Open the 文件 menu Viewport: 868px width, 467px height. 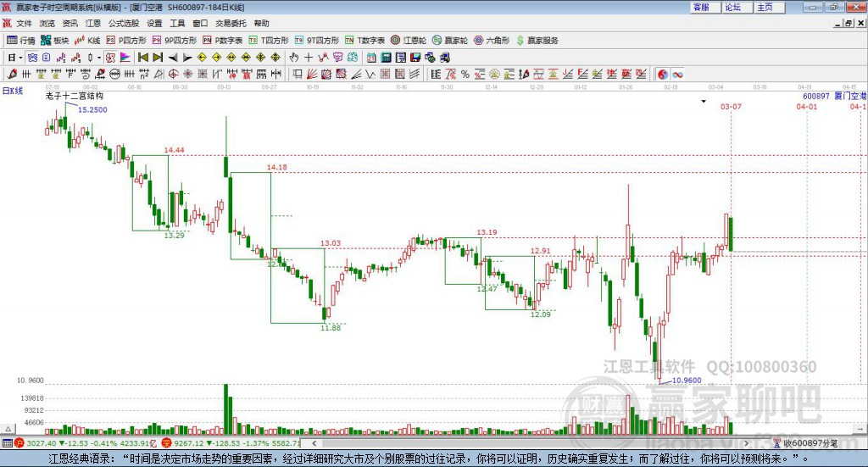[24, 23]
